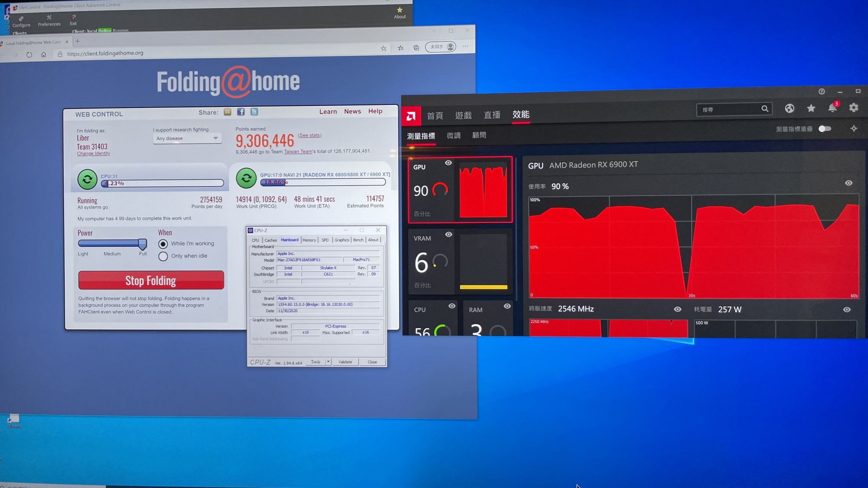Toggle GPU power consumption 257 W visibility
Screen dimensions: 868x488
(846, 310)
